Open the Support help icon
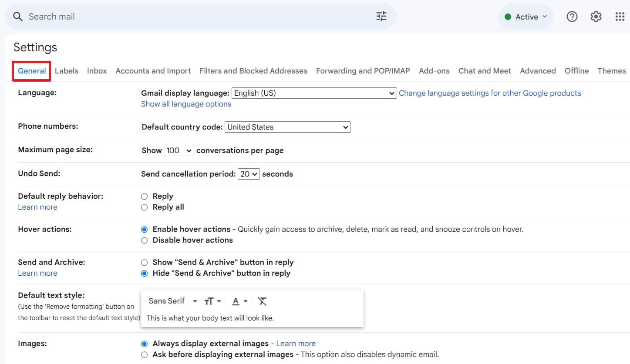 point(572,17)
